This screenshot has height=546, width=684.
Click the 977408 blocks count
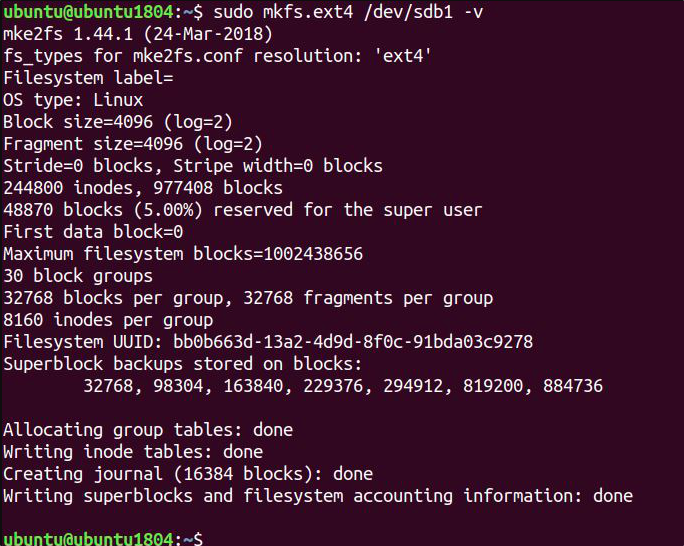tap(218, 188)
